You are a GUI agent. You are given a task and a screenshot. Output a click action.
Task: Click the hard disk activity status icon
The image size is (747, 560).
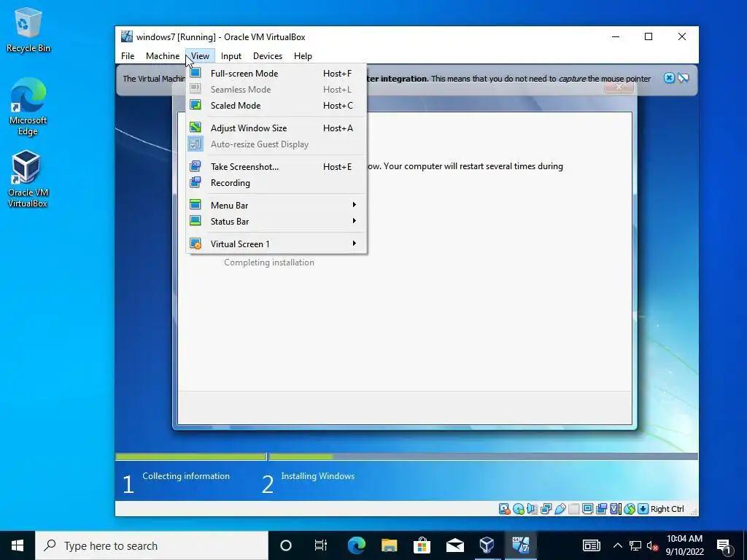[505, 509]
